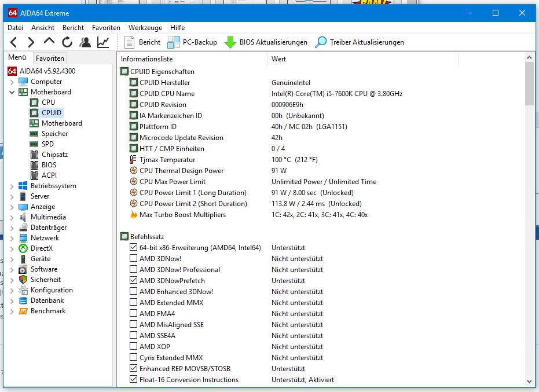Viewport: 539px width, 392px height.
Task: Expand the Software tree node
Action: (12, 270)
